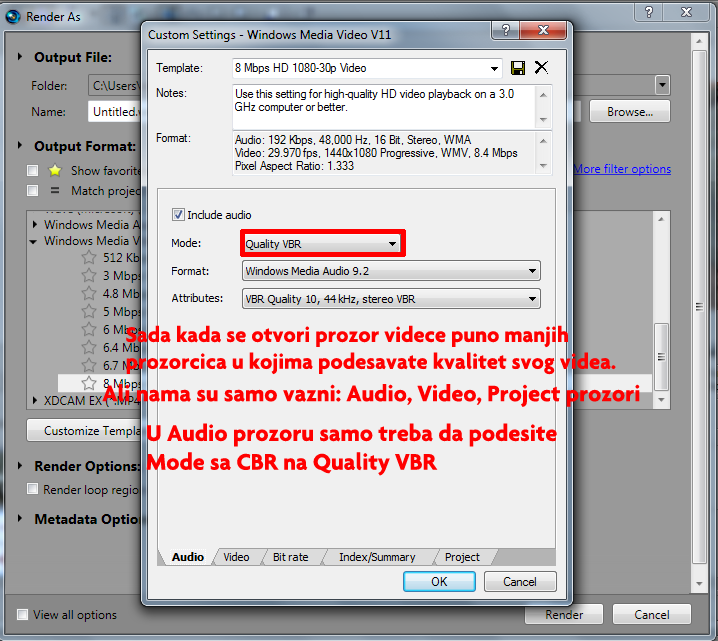Collapse the Output Format section
Image resolution: width=718 pixels, height=641 pixels.
(20, 146)
